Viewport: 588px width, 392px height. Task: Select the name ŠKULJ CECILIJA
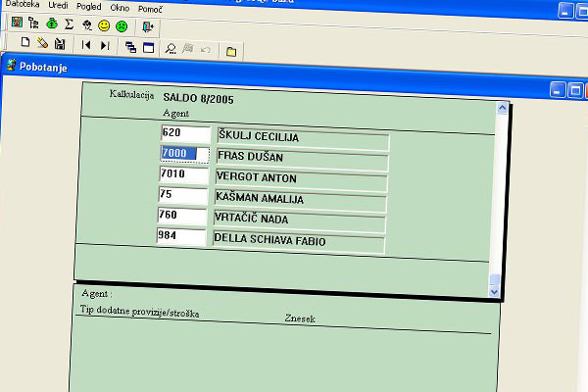(x=259, y=136)
